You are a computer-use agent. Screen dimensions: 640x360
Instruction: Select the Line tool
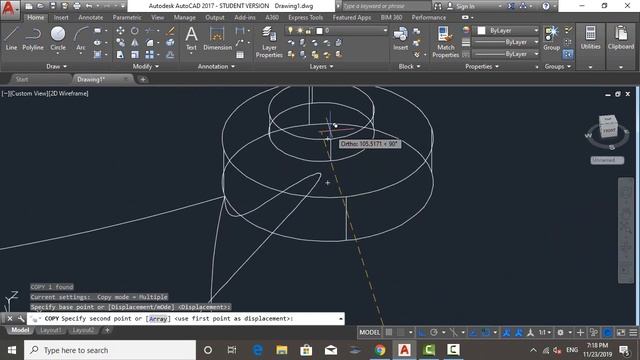[x=11, y=39]
